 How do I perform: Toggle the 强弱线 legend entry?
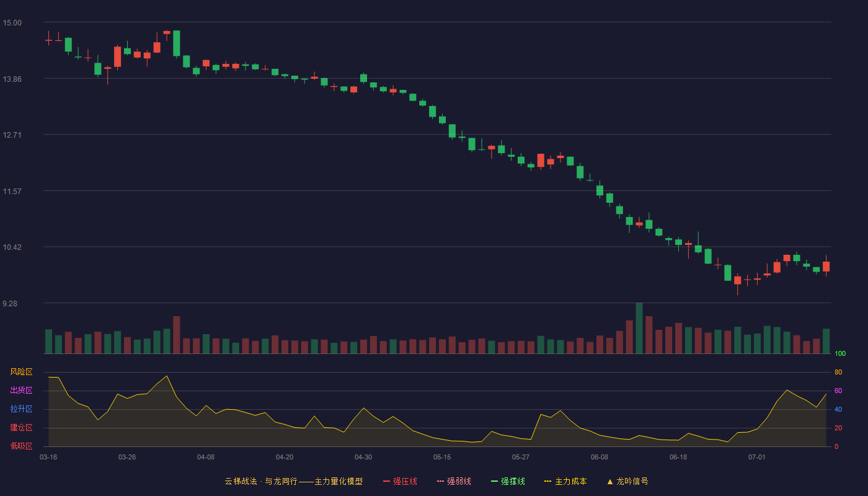coord(454,481)
